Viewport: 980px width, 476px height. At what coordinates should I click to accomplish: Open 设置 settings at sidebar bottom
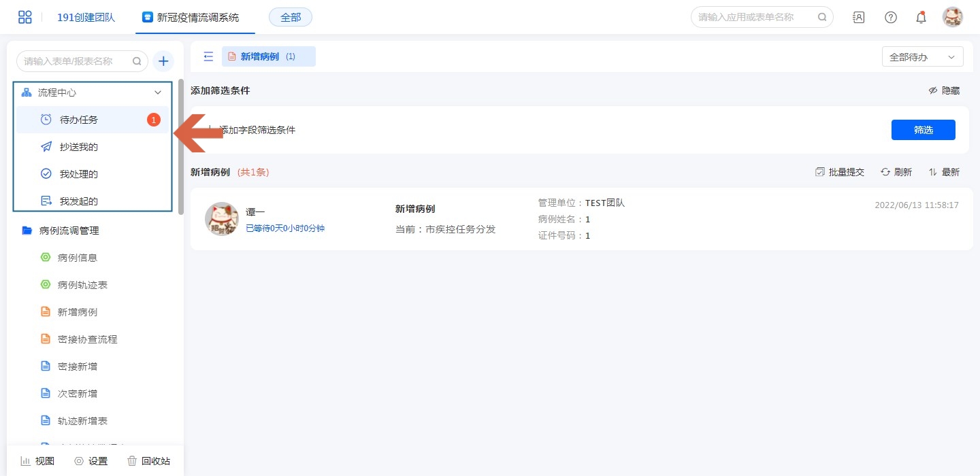(91, 461)
